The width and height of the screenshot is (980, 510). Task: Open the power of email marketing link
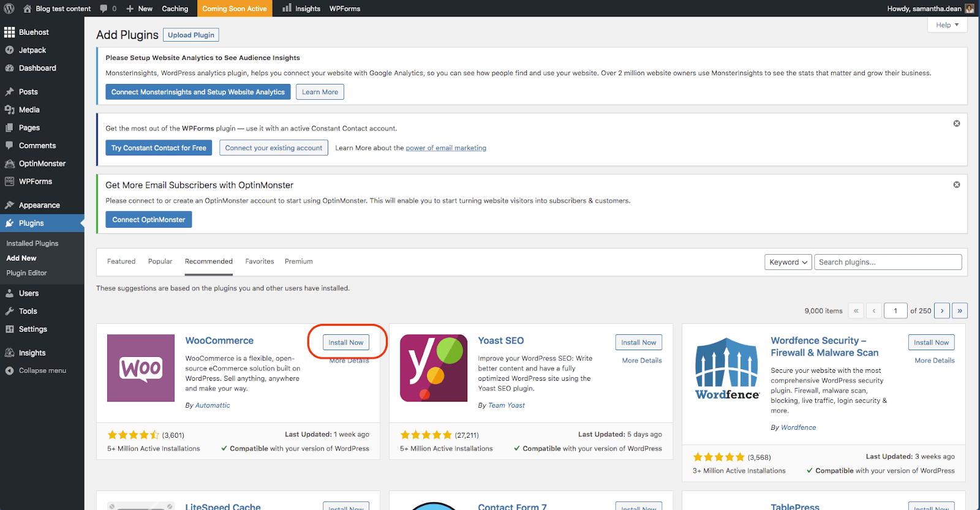(446, 148)
